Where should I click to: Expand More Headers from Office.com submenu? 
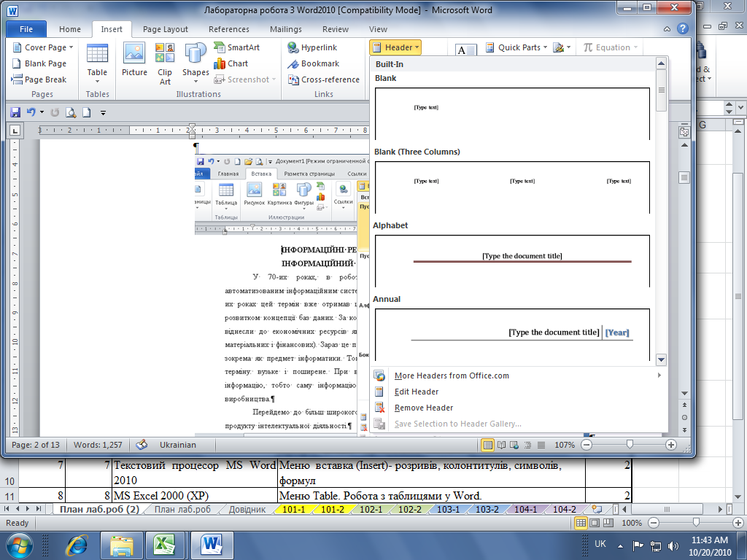point(659,376)
